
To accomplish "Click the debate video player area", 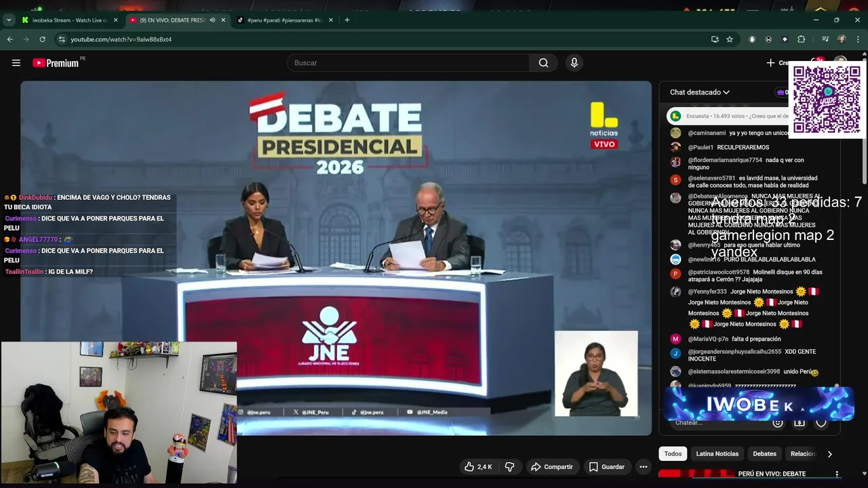I will (x=336, y=258).
